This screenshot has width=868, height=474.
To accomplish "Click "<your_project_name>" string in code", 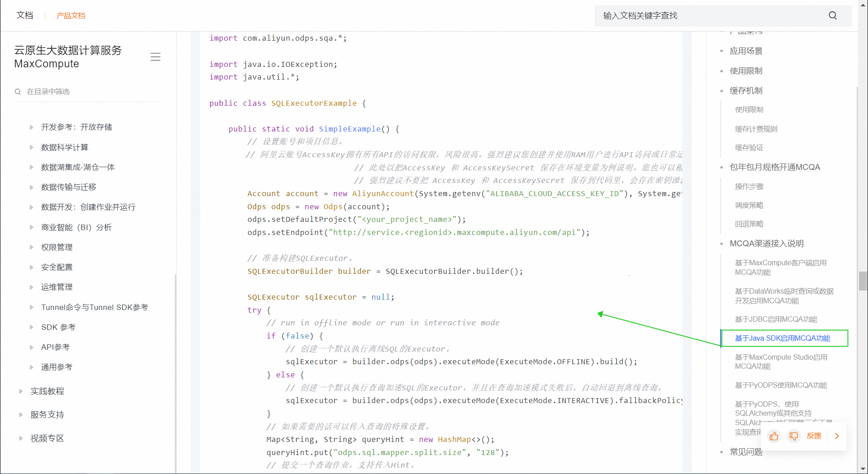I will pos(407,219).
